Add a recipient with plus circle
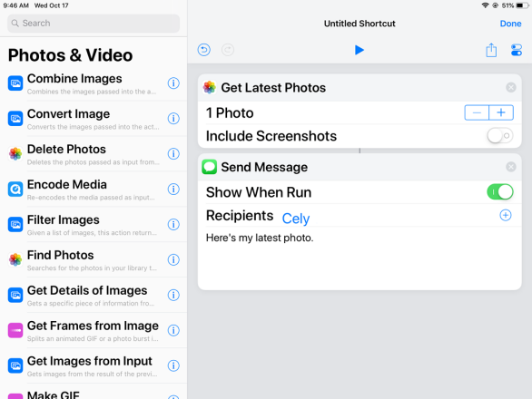 point(505,215)
